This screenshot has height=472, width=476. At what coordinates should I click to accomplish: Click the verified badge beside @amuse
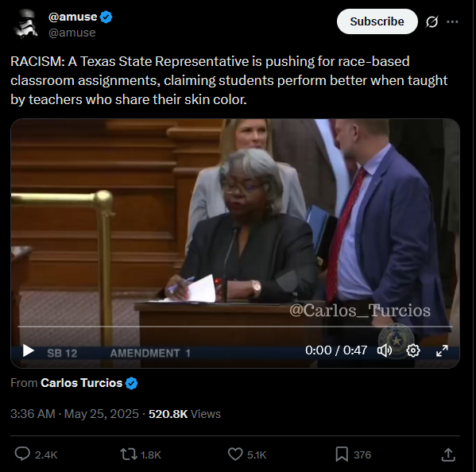[x=106, y=17]
